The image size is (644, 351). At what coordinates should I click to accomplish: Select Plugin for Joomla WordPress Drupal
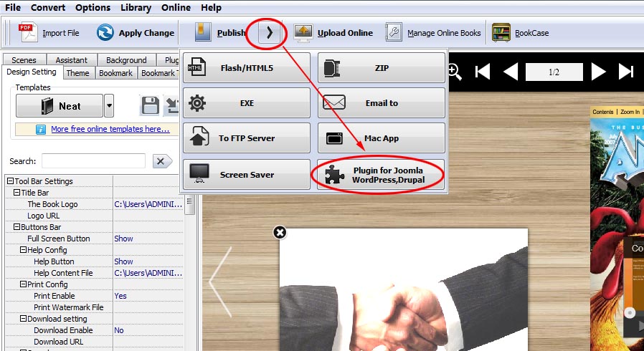click(381, 175)
